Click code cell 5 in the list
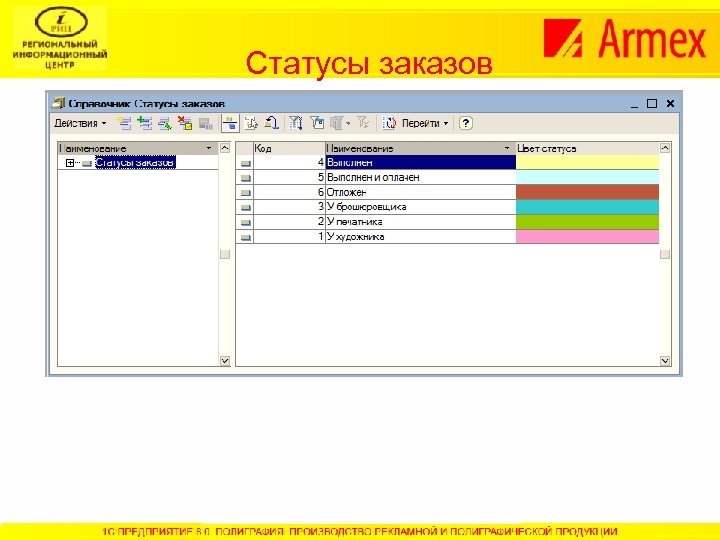720x540 pixels. (x=289, y=177)
